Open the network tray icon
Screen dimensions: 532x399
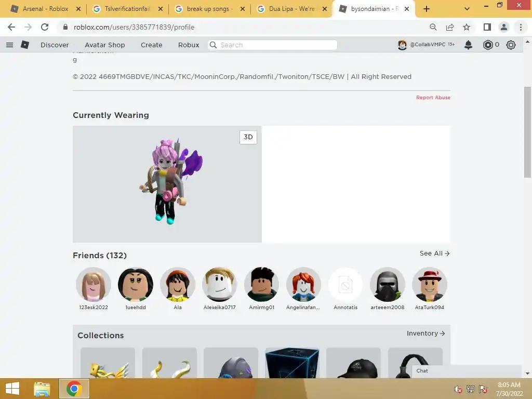click(x=471, y=390)
